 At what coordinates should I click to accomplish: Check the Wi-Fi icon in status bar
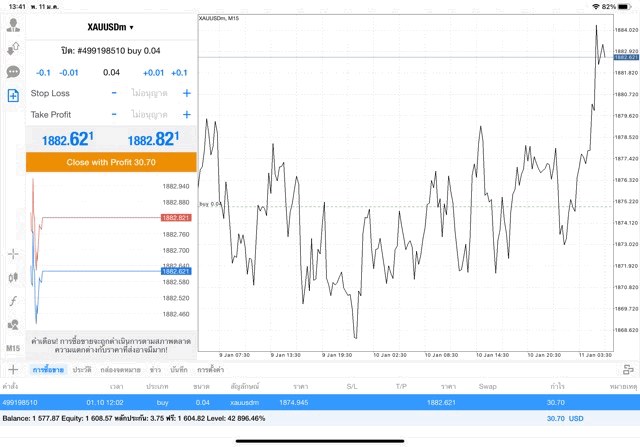point(596,7)
